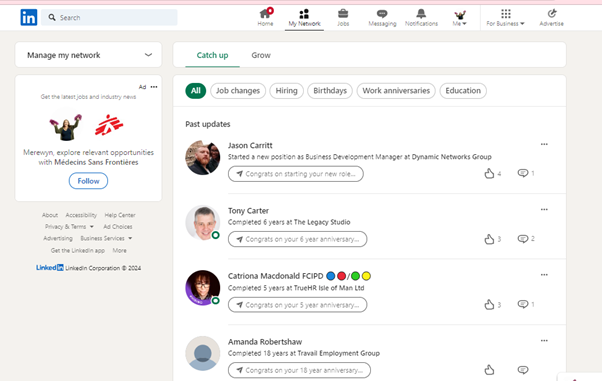Open the Jobs briefcase icon
Viewport: 602px width, 381px height.
tap(343, 18)
